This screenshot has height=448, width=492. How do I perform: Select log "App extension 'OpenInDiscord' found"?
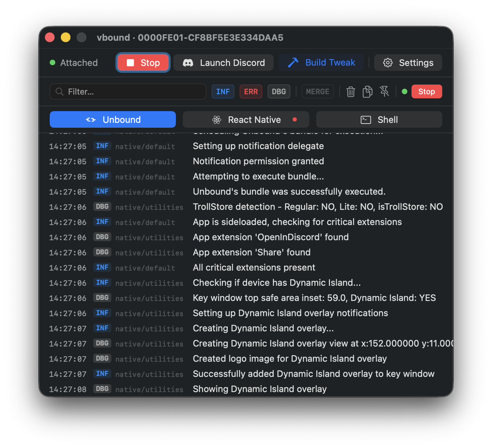point(246,237)
